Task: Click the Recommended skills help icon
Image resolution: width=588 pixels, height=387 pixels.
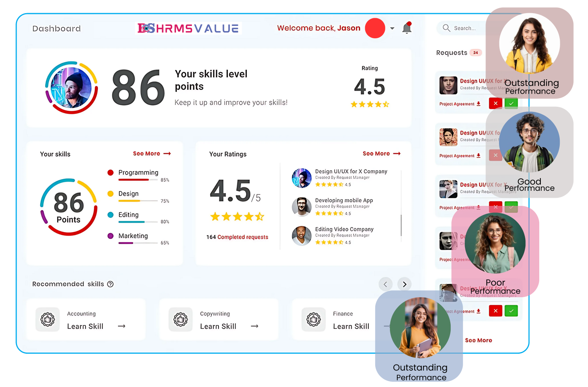Action: [x=110, y=284]
